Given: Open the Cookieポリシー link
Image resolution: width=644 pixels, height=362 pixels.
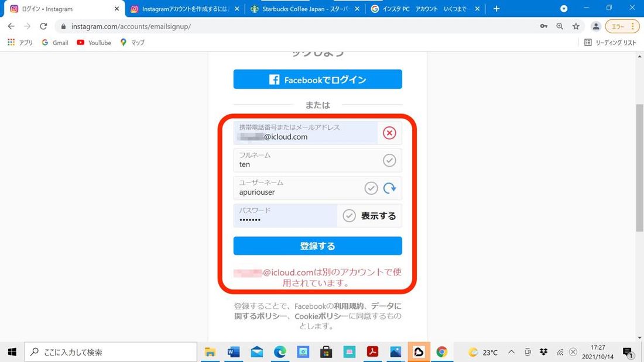Looking at the screenshot, I should (x=321, y=316).
